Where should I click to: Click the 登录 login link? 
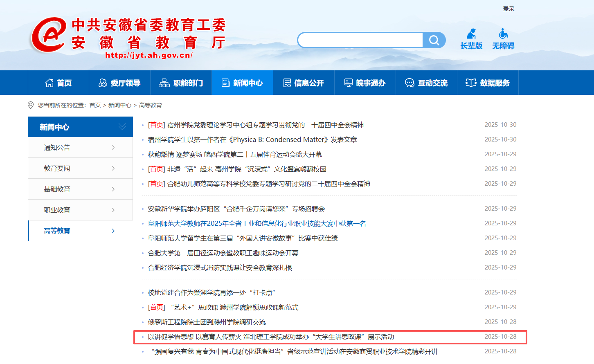click(x=509, y=9)
